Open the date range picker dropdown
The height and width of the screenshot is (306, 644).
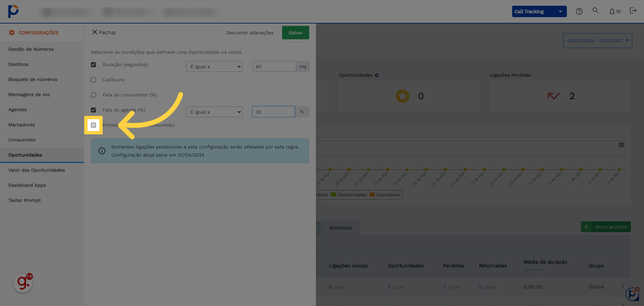(x=597, y=41)
